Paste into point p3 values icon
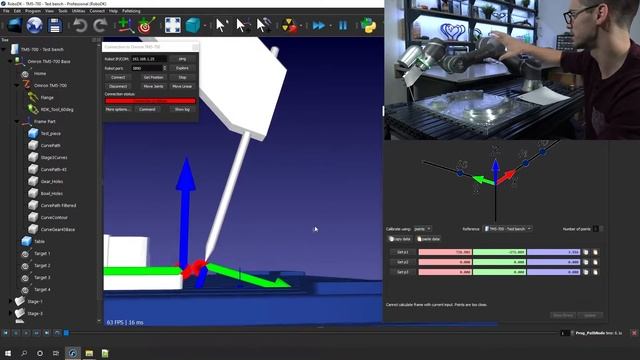Image resolution: width=640 pixels, height=360 pixels. [595, 272]
